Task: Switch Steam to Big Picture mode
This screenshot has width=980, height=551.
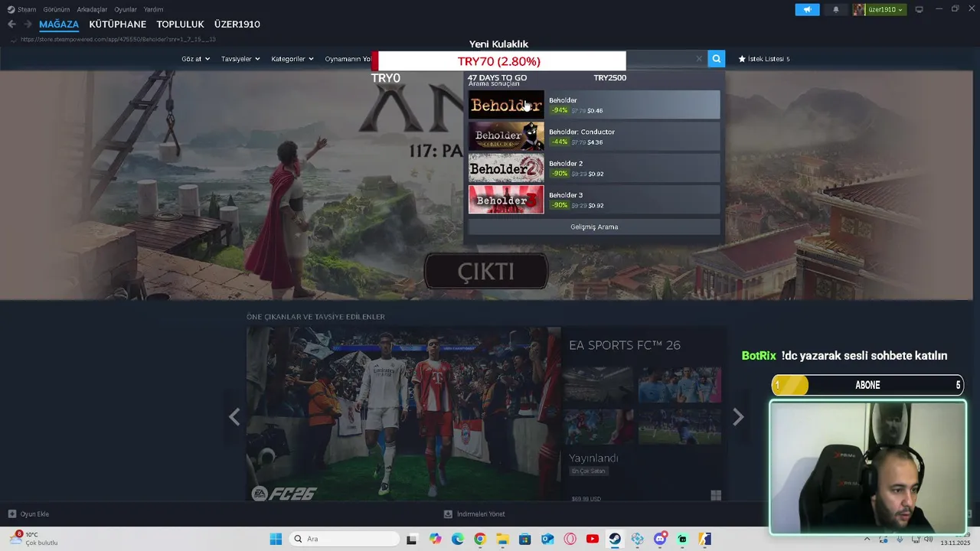Action: (920, 9)
